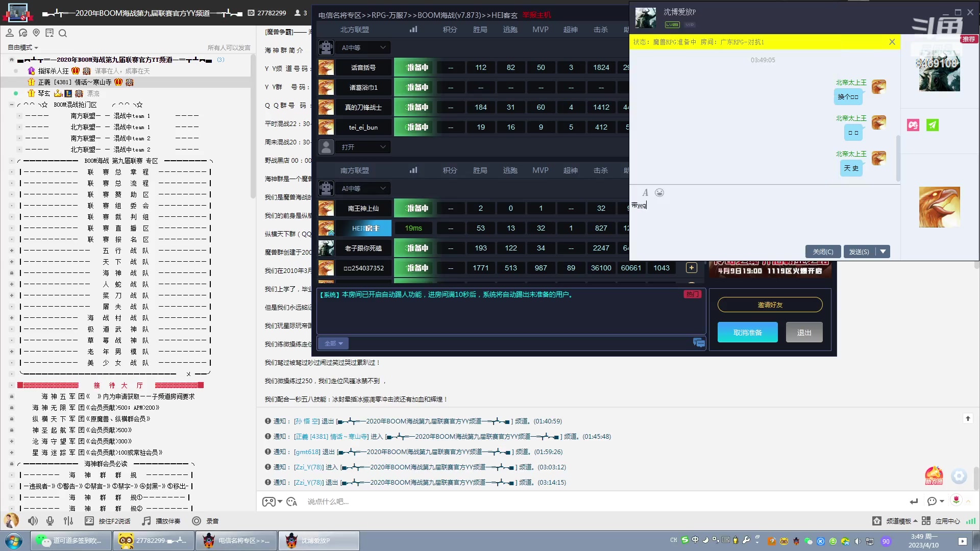
Task: Open the south alliance AI difficulty dropdown
Action: (x=363, y=188)
